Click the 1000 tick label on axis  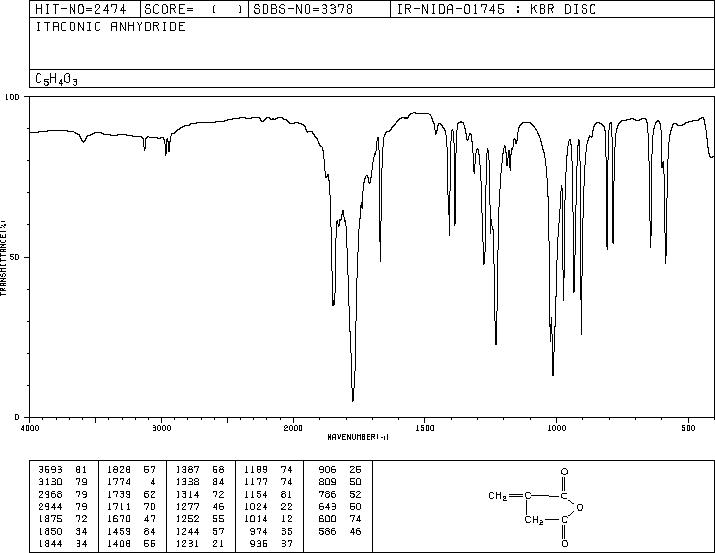(x=557, y=428)
